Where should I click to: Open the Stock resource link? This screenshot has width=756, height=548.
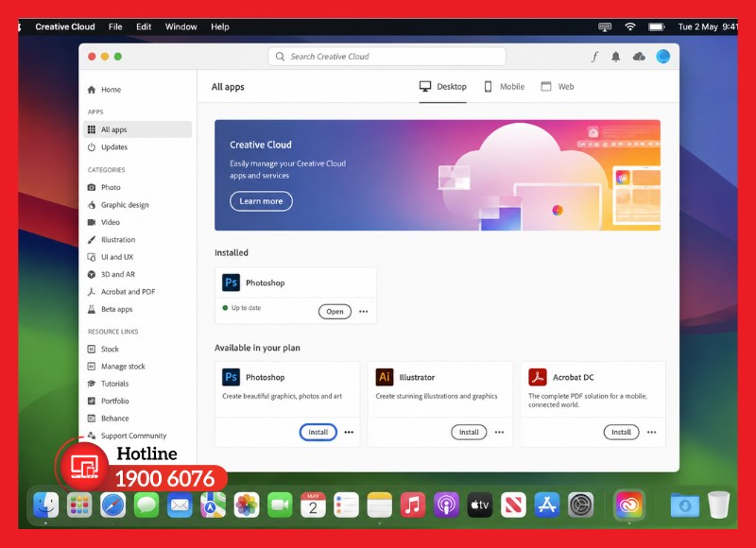pos(103,349)
